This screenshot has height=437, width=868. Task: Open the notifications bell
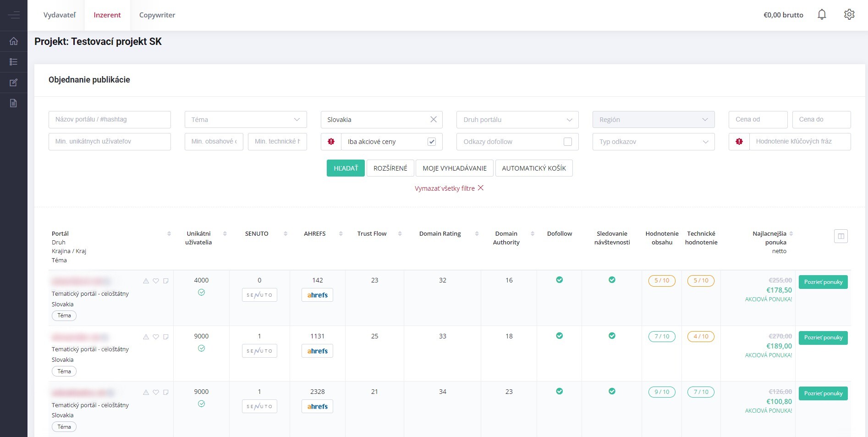[822, 15]
